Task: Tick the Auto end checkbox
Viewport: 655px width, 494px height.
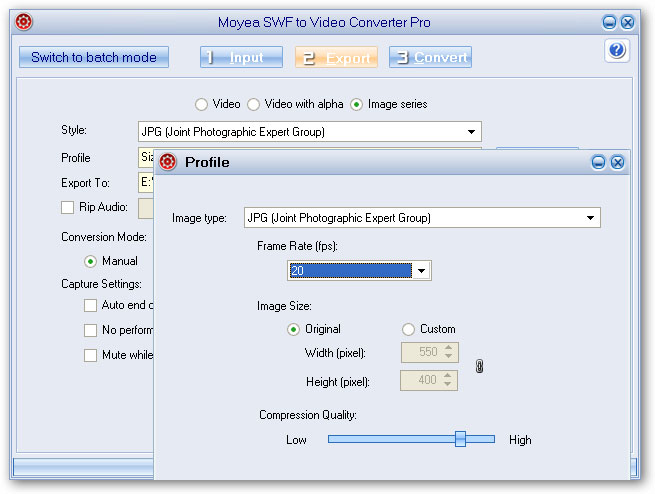Action: click(x=90, y=305)
